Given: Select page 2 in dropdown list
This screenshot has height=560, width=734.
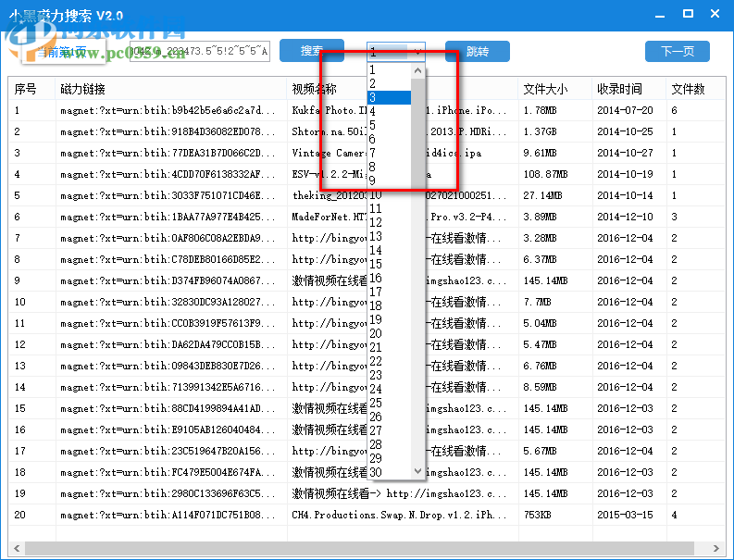Looking at the screenshot, I should (389, 84).
